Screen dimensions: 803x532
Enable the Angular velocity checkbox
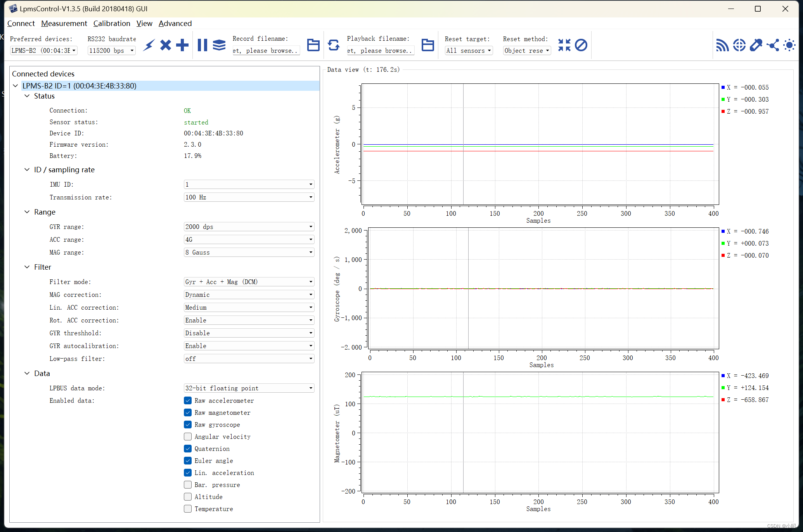(188, 437)
